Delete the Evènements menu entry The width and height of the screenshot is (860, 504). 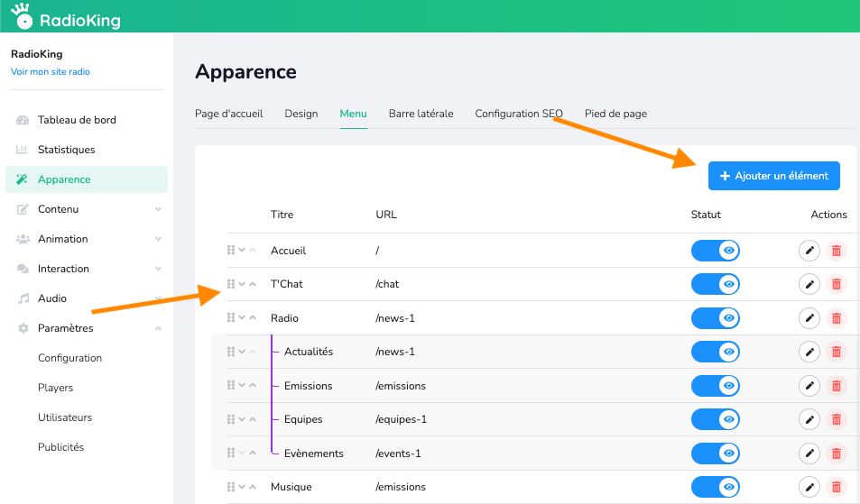(x=837, y=454)
